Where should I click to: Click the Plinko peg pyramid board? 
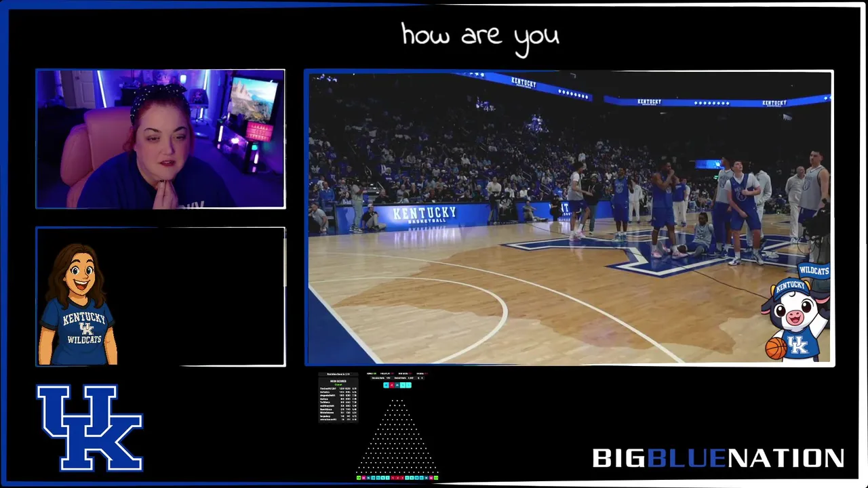coord(397,436)
